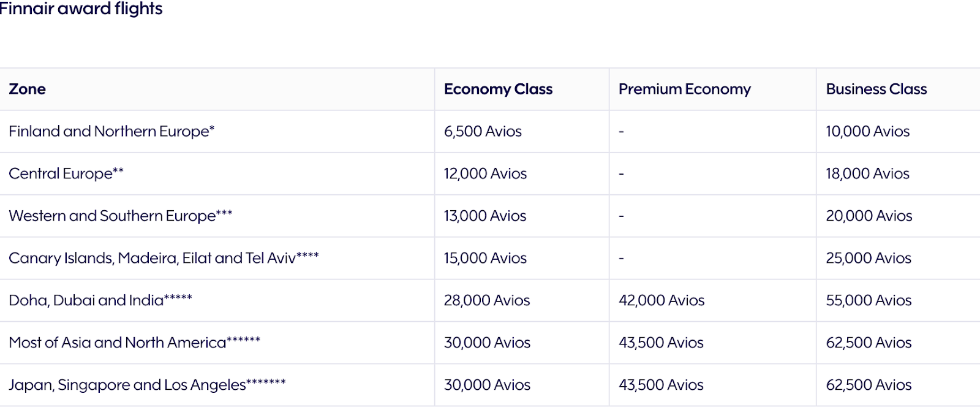
Task: Click the Premium Economy column header
Action: [684, 89]
